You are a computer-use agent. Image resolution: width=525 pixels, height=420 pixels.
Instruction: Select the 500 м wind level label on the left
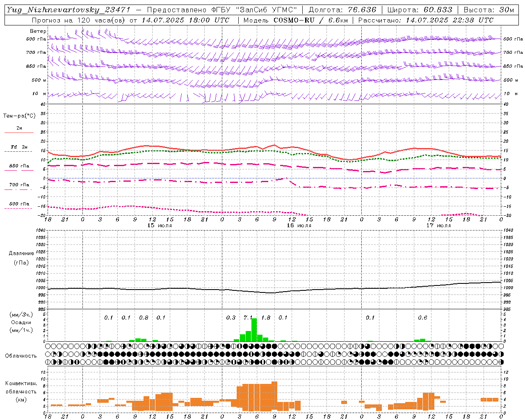(39, 80)
